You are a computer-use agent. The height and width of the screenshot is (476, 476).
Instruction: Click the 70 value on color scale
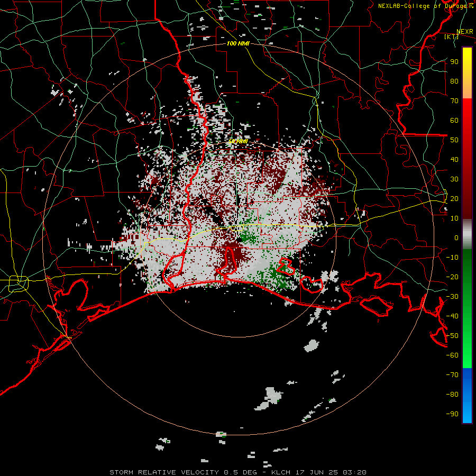click(454, 101)
